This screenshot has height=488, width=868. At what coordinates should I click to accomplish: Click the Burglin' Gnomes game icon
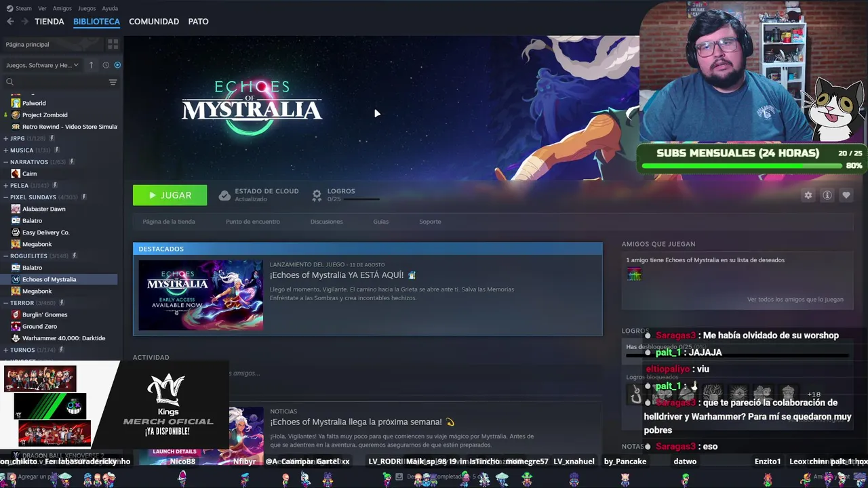pos(16,314)
